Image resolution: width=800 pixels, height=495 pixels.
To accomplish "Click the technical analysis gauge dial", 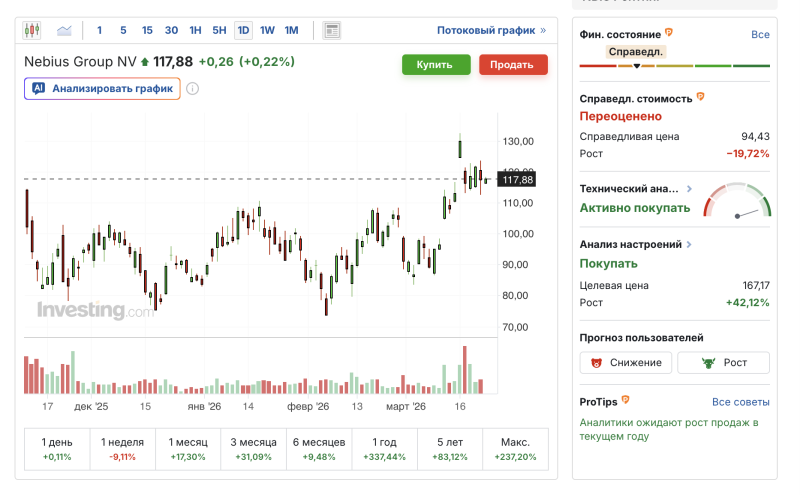I will pyautogui.click(x=737, y=200).
